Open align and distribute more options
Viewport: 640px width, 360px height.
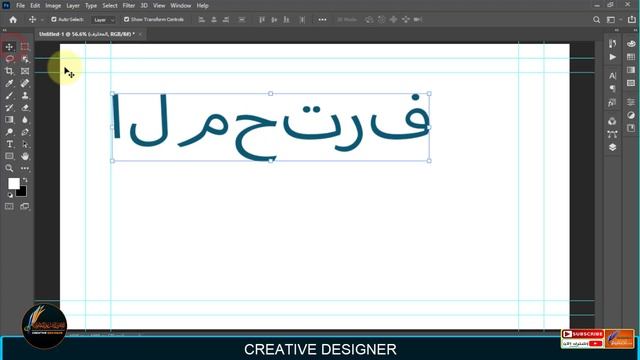point(322,20)
